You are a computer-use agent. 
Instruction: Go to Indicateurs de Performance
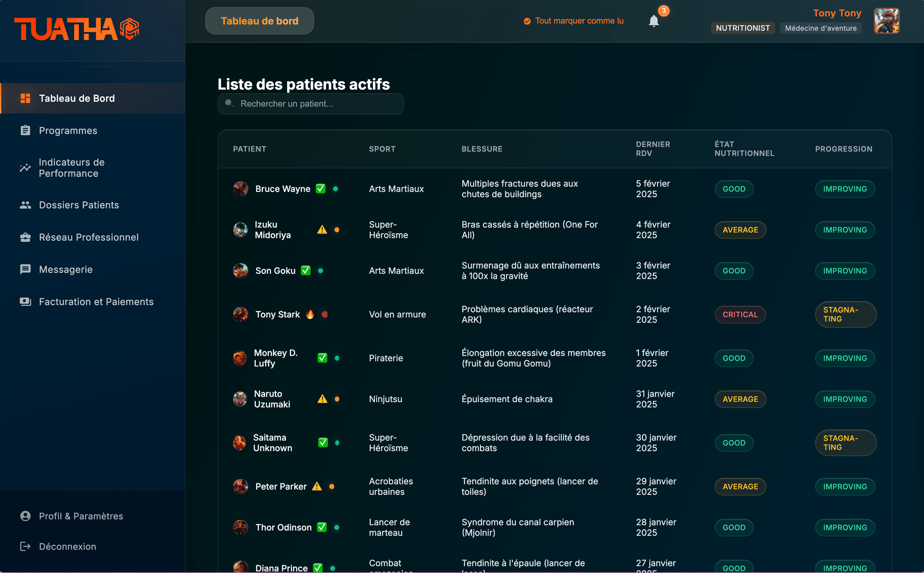pyautogui.click(x=92, y=167)
